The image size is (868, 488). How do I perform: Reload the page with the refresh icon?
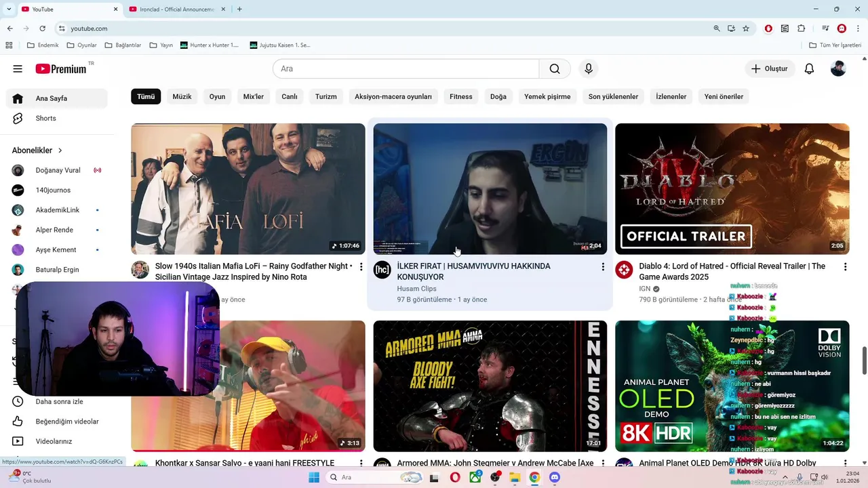pyautogui.click(x=42, y=28)
